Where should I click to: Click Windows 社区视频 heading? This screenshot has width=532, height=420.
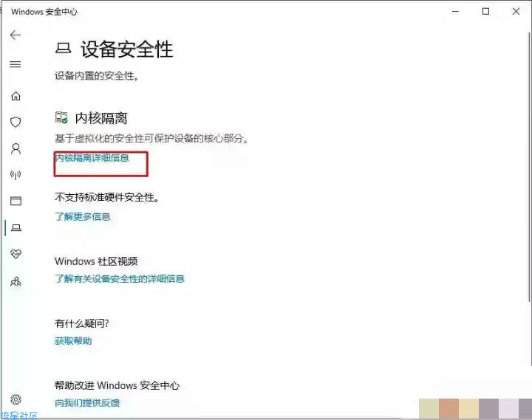[96, 261]
